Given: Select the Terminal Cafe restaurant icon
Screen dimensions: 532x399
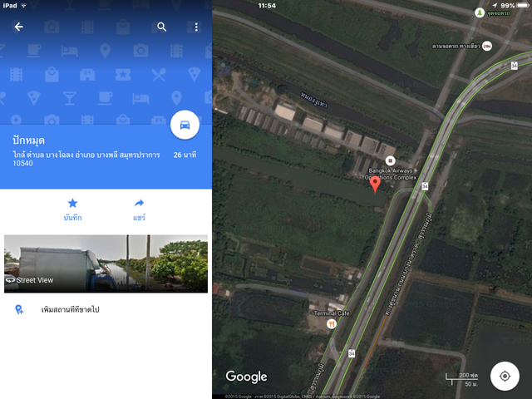Looking at the screenshot, I should click(x=332, y=324).
